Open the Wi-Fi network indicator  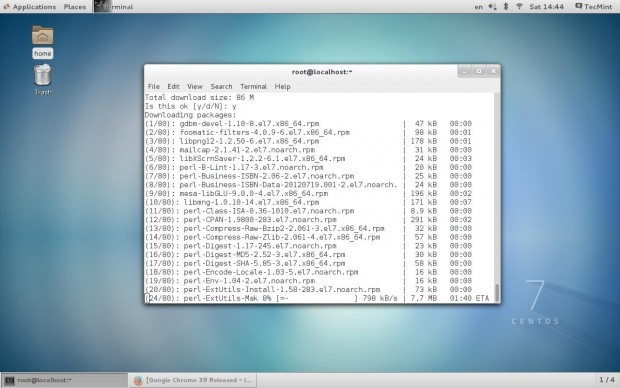[519, 7]
